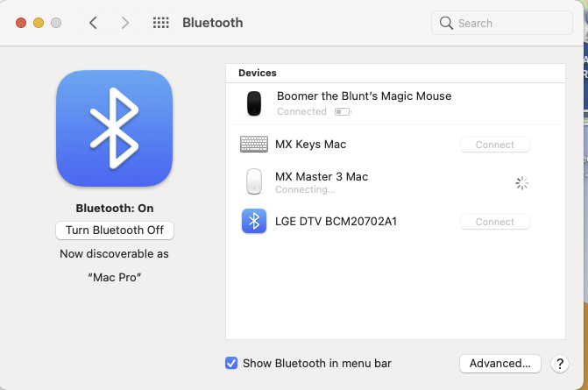The width and height of the screenshot is (588, 390).
Task: Connect to LGE DTV BCM20702A1
Action: click(x=495, y=223)
